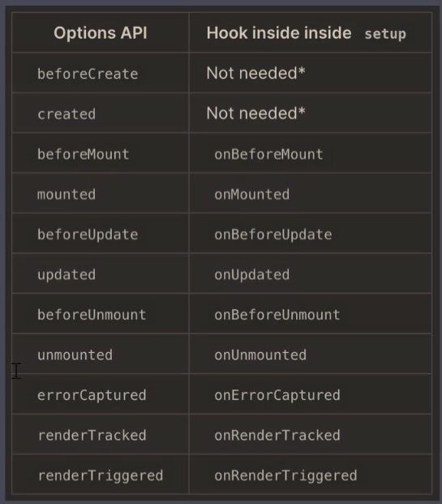The height and width of the screenshot is (504, 442).
Task: Click the onRenderTracked hook
Action: [277, 435]
